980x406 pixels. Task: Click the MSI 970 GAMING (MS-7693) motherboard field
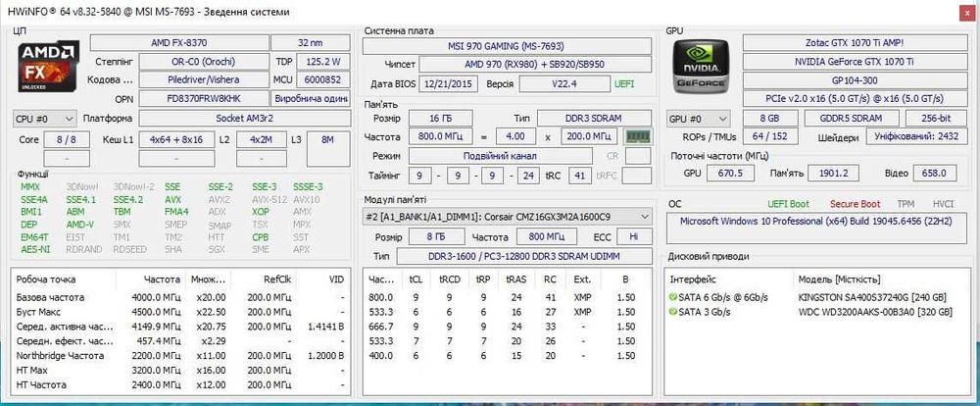click(507, 46)
